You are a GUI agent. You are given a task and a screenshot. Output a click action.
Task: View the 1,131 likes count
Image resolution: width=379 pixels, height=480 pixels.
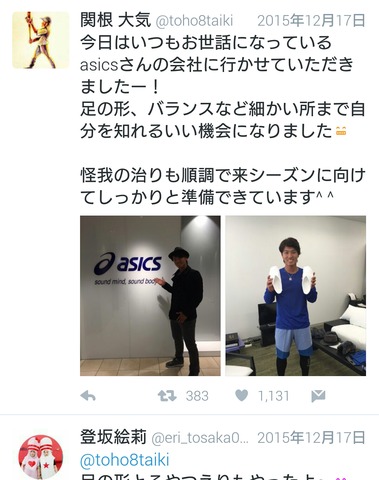(x=273, y=396)
